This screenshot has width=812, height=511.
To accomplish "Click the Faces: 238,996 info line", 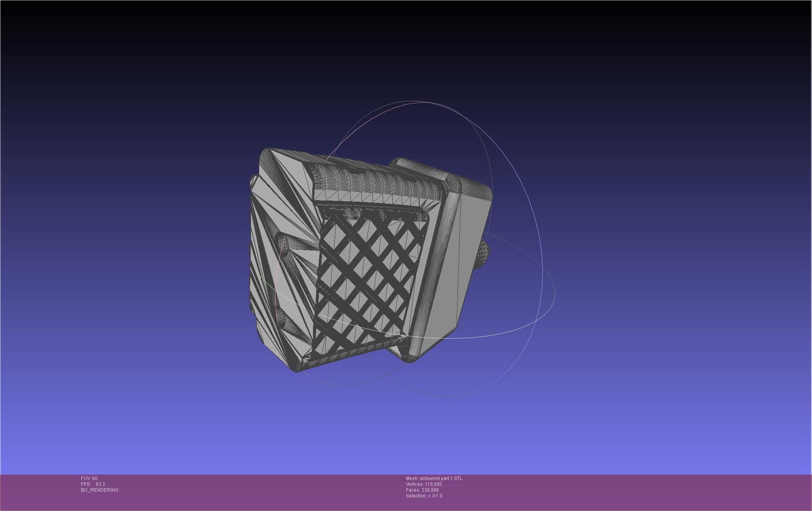I will click(422, 490).
